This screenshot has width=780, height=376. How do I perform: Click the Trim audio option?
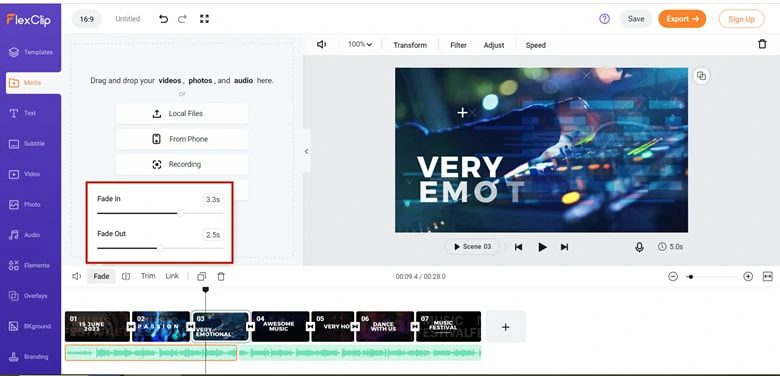(x=148, y=276)
